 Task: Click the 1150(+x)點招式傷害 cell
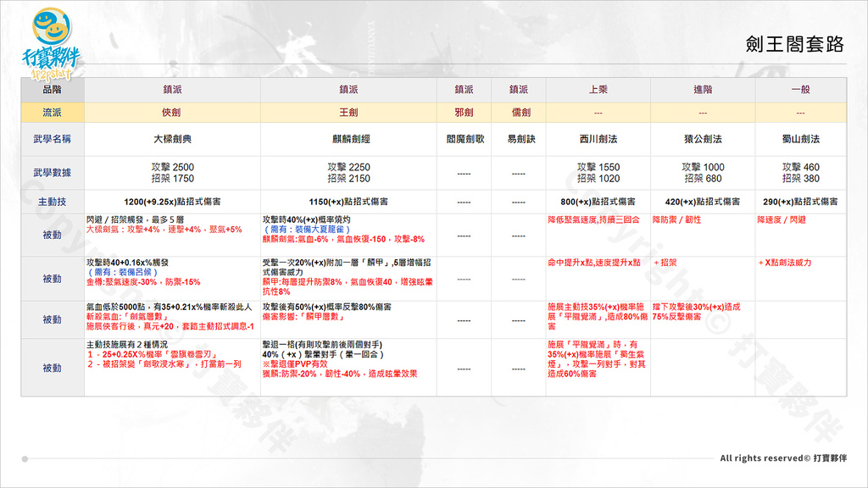348,202
